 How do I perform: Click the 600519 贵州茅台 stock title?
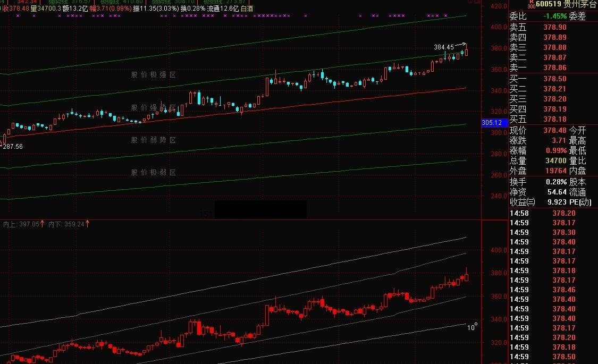coord(566,4)
